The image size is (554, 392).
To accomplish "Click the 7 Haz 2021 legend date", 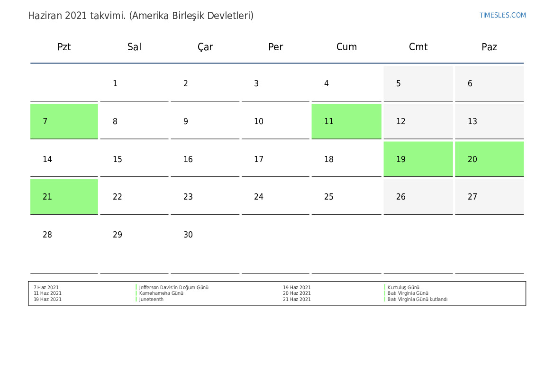I will coord(46,287).
